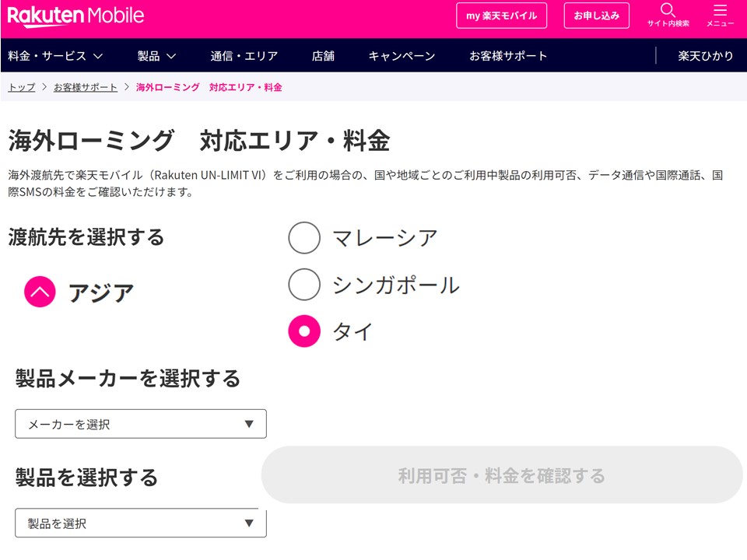Open お客様サポート in navigation bar
The image size is (747, 560).
[x=508, y=56]
